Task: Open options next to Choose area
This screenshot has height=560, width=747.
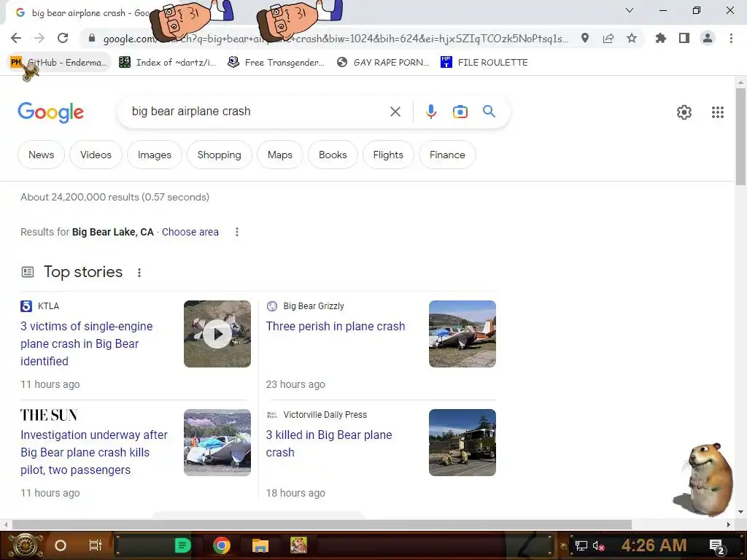Action: 237,232
